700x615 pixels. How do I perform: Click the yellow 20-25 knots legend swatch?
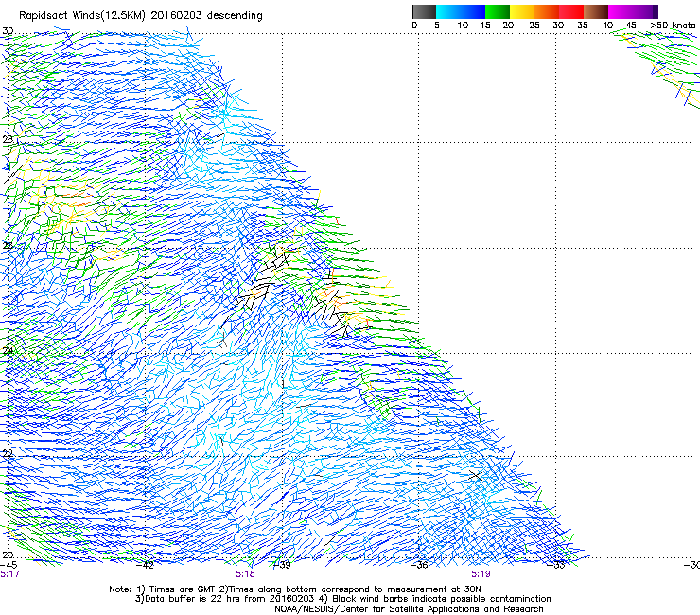tap(522, 11)
